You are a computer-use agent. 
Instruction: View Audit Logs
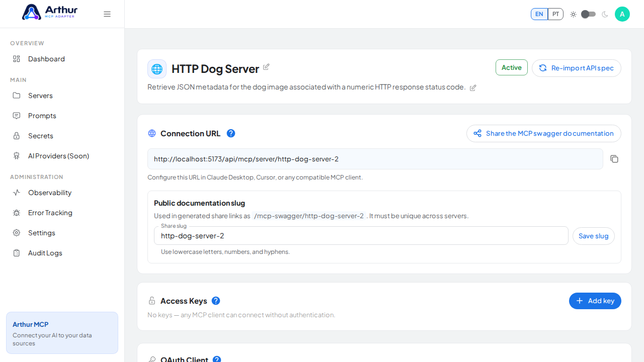[62, 253]
